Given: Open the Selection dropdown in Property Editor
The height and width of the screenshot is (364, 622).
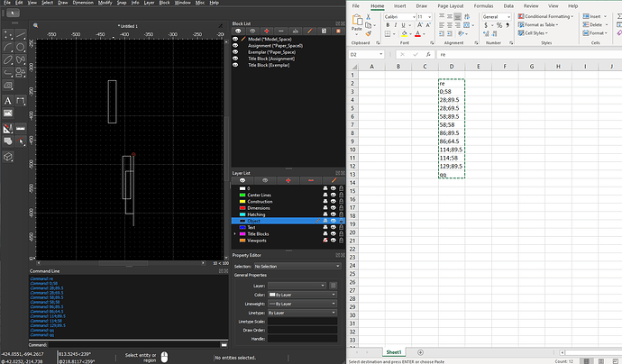Looking at the screenshot, I should [x=297, y=266].
